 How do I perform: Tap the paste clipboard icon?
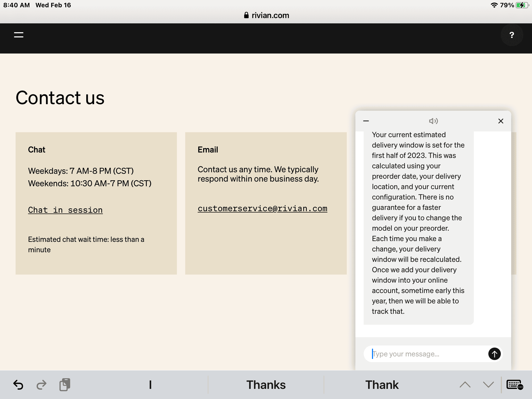tap(65, 385)
